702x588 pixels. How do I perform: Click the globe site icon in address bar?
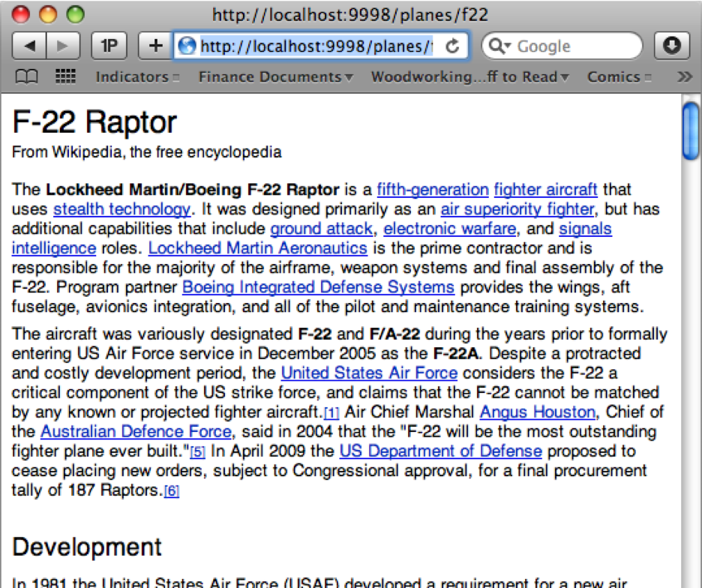pos(187,46)
